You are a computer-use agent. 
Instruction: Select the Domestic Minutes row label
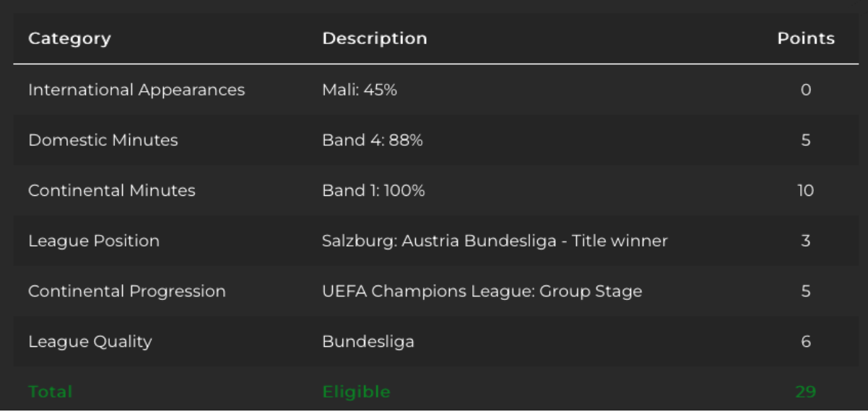pyautogui.click(x=103, y=140)
